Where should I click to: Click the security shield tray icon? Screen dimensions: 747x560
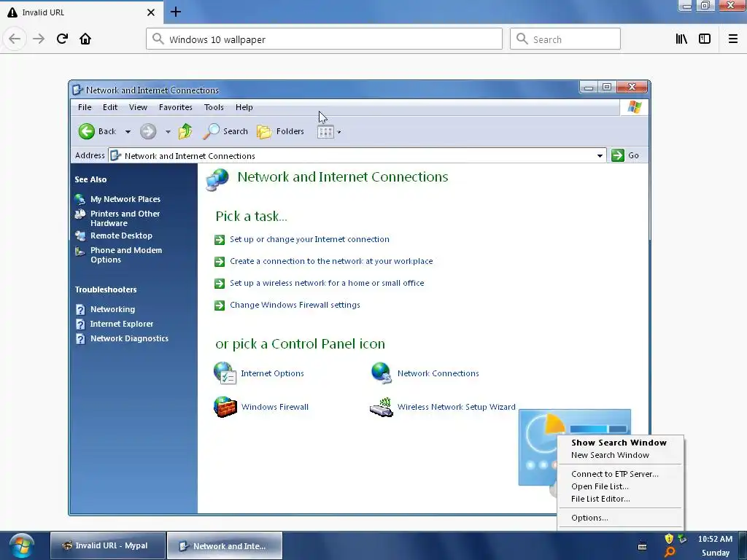coord(670,539)
